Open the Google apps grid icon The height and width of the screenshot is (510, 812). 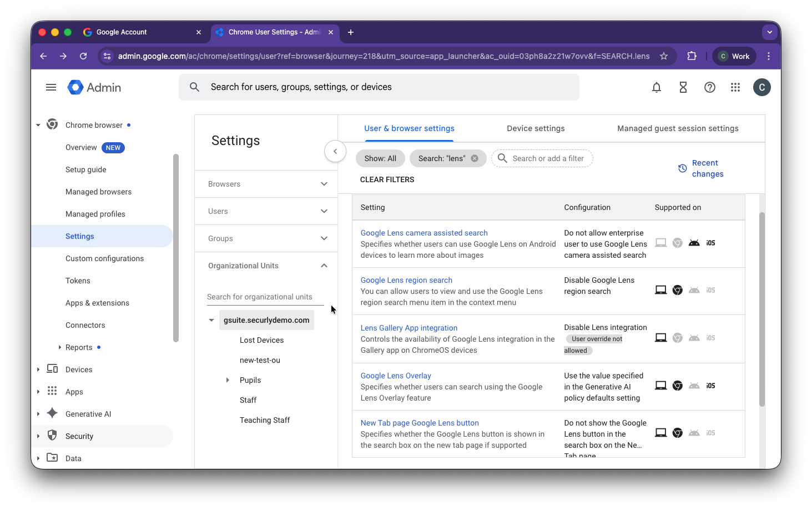click(735, 87)
